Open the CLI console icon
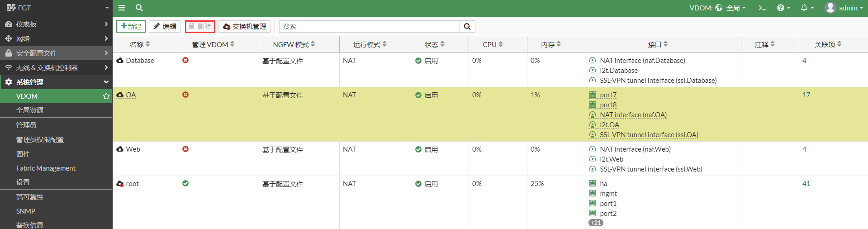Viewport: 868px width, 229px height. [762, 8]
